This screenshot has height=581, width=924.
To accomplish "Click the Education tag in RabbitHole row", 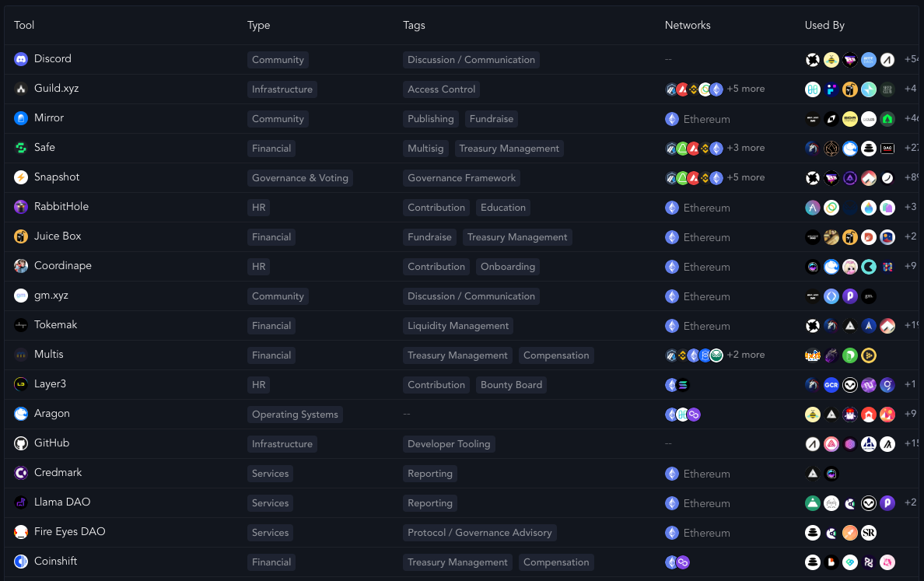I will 502,208.
